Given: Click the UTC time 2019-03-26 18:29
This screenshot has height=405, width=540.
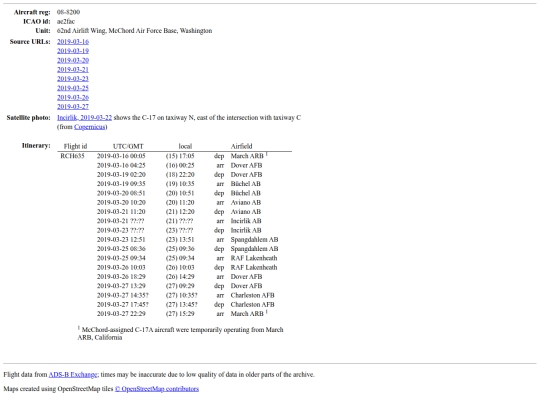Looking at the screenshot, I should pyautogui.click(x=121, y=277).
